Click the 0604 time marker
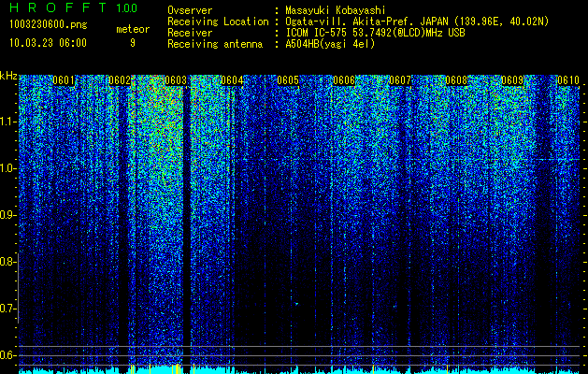Image resolution: width=588 pixels, height=374 pixels. tap(232, 80)
